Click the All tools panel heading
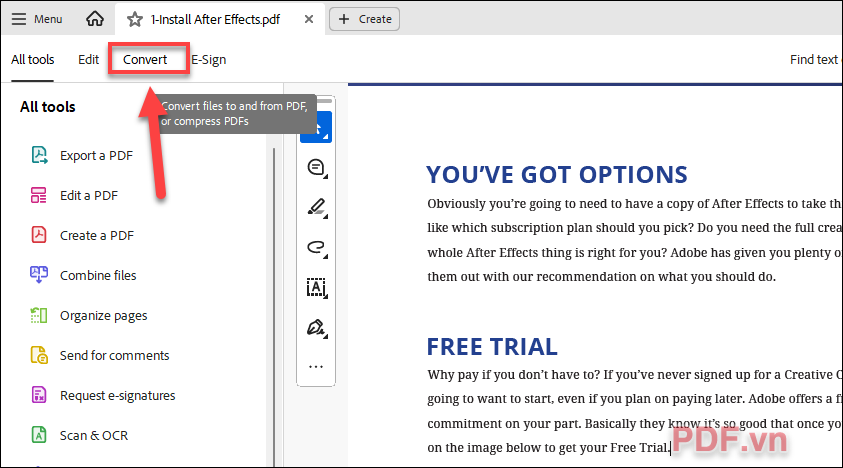 48,107
